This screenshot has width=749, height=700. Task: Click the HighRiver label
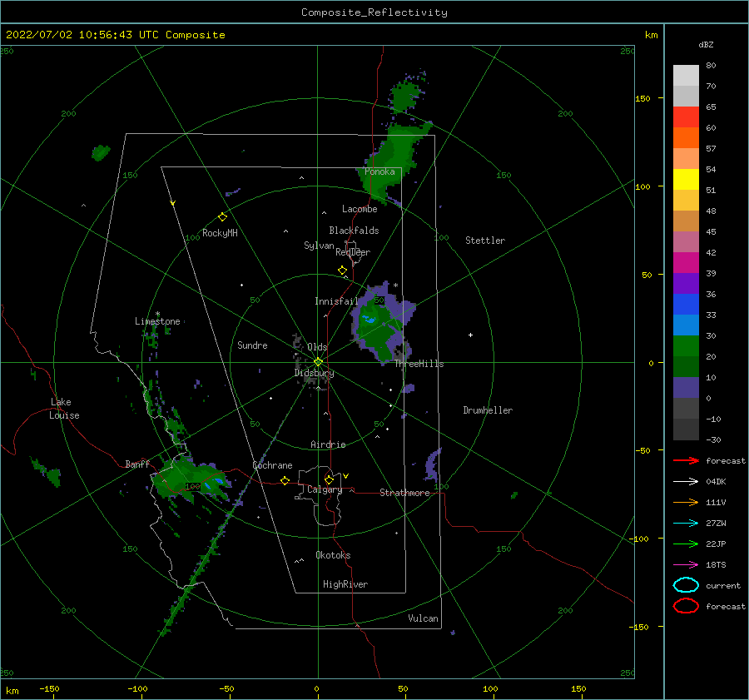[345, 584]
